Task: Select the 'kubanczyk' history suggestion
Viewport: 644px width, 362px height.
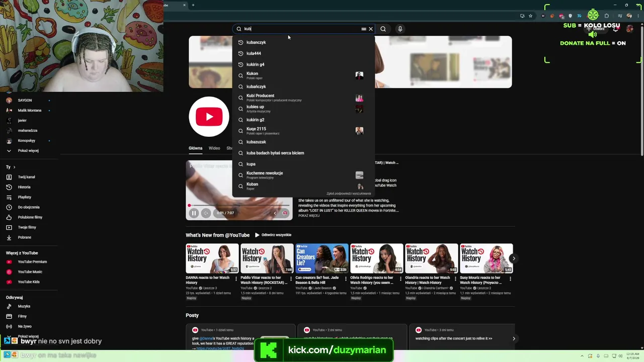Action: [303, 42]
